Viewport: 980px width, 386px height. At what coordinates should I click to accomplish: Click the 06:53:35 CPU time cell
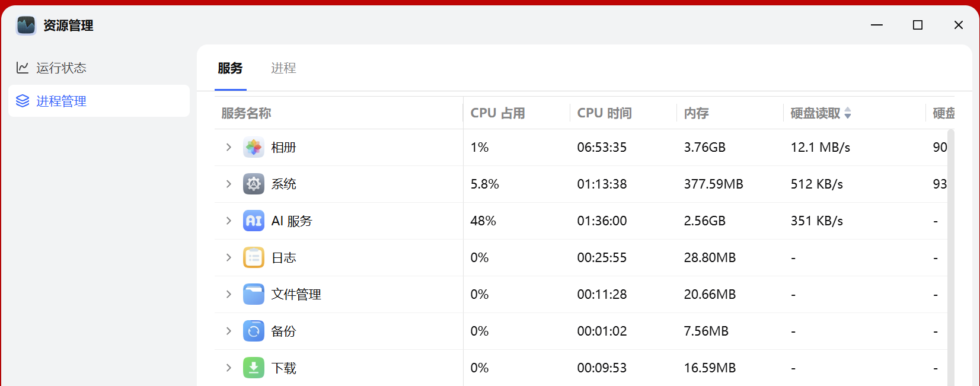click(x=602, y=147)
